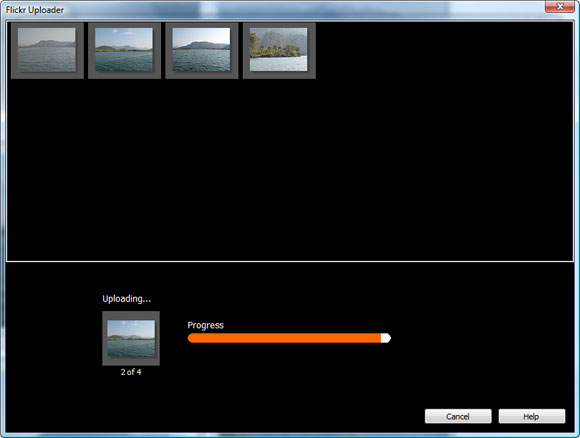The height and width of the screenshot is (438, 580).
Task: Click the divider line between panes
Action: click(x=290, y=262)
